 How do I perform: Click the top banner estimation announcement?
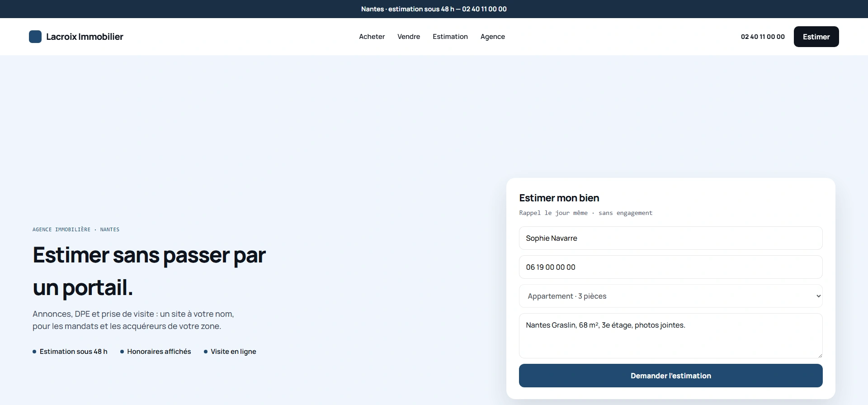coord(434,9)
